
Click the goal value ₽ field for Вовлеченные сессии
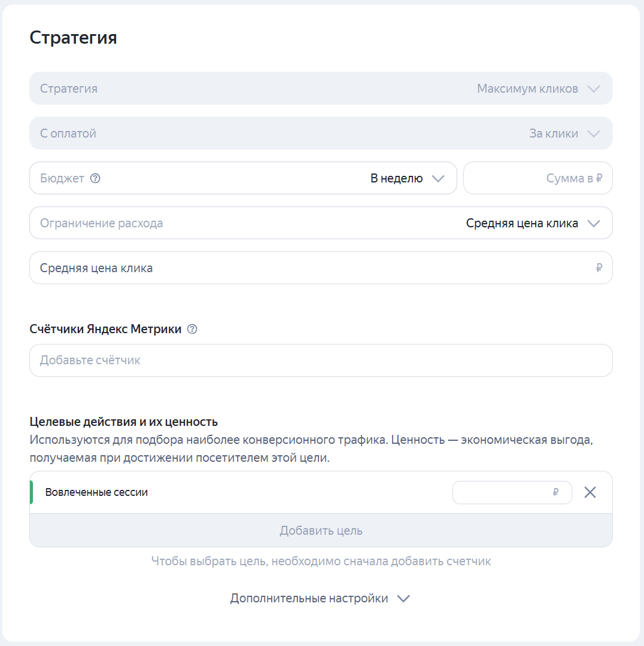coord(512,492)
